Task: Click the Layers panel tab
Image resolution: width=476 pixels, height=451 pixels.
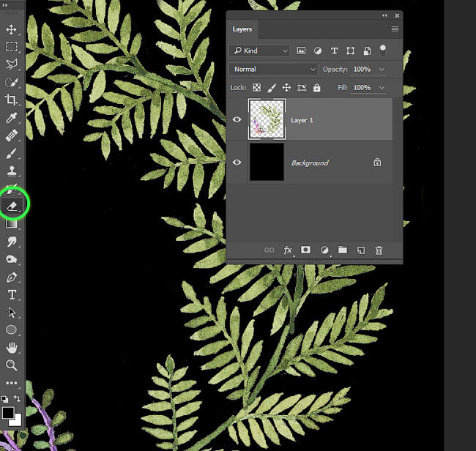Action: [242, 29]
